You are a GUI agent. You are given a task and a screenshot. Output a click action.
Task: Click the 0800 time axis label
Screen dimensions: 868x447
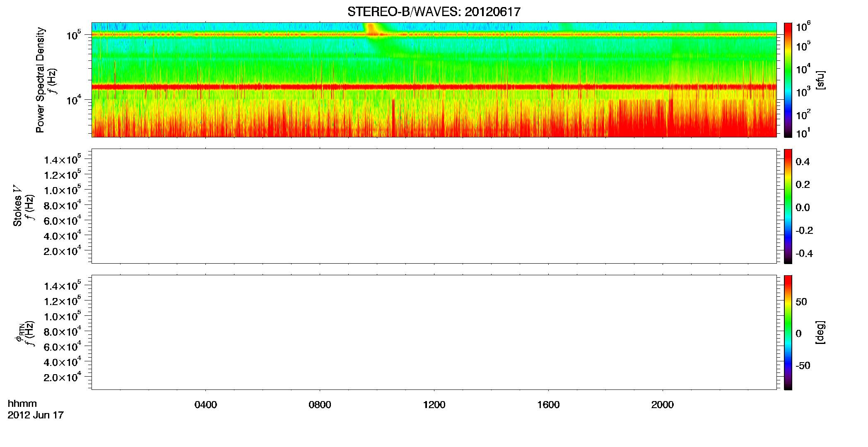pos(320,405)
